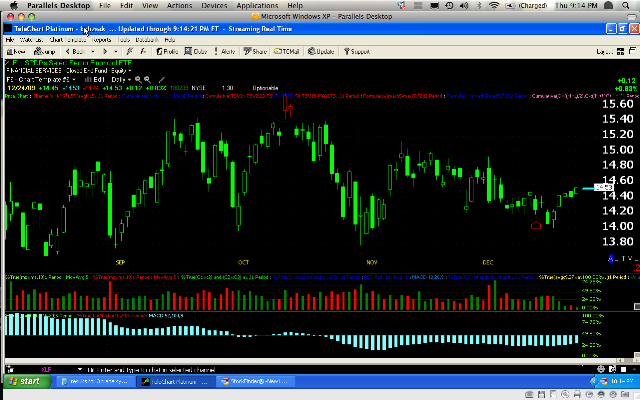Viewport: 640px width, 400px height.
Task: Click the SEP month label
Action: 120,262
